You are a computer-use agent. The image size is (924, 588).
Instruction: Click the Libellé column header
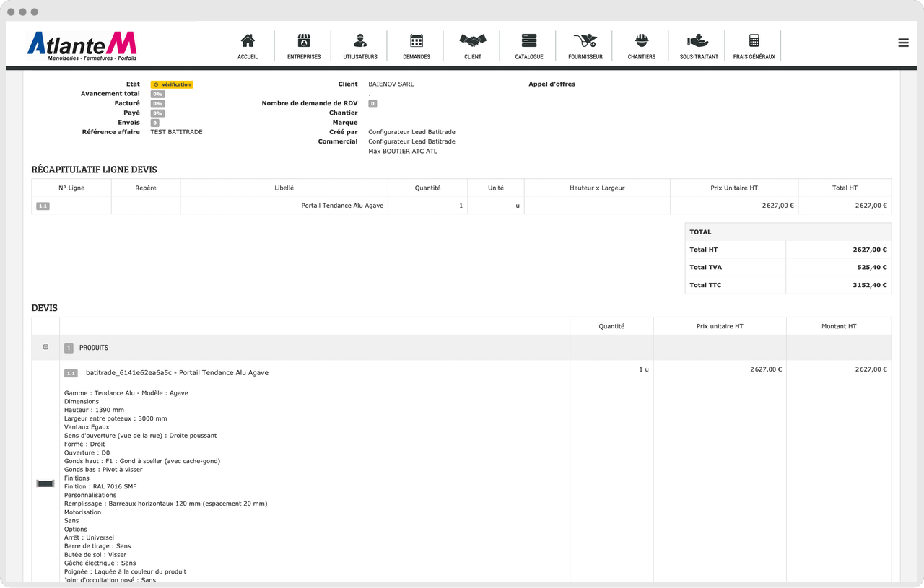click(x=284, y=188)
